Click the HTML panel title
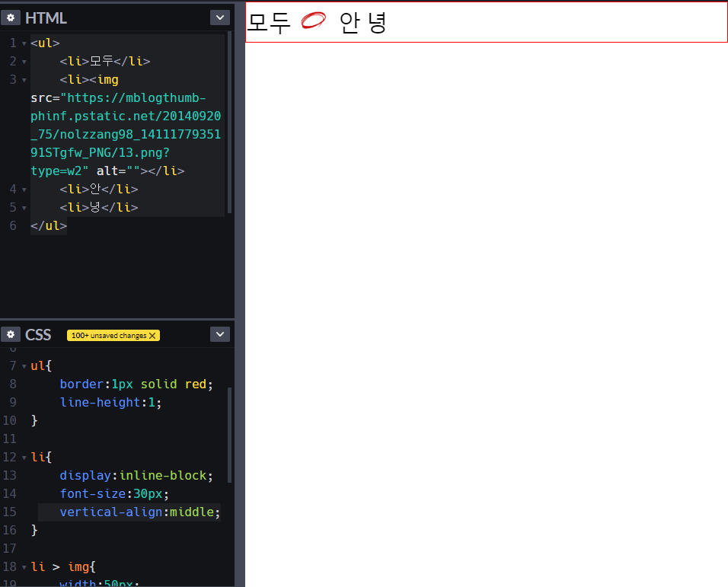This screenshot has width=728, height=587. tap(46, 18)
